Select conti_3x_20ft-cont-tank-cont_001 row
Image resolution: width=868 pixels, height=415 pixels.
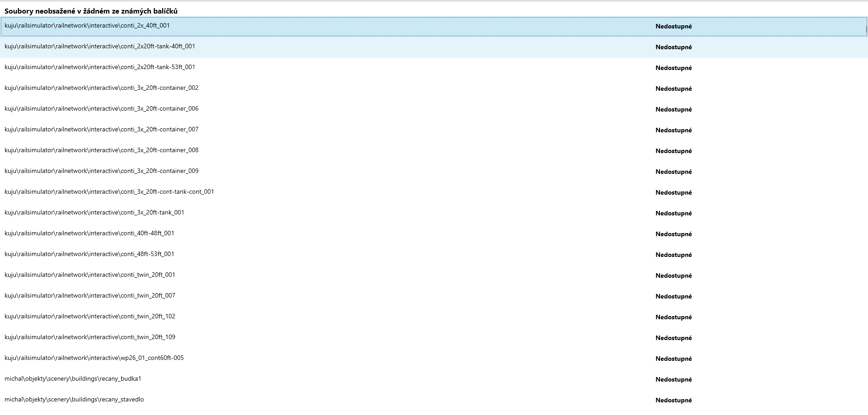(x=434, y=192)
